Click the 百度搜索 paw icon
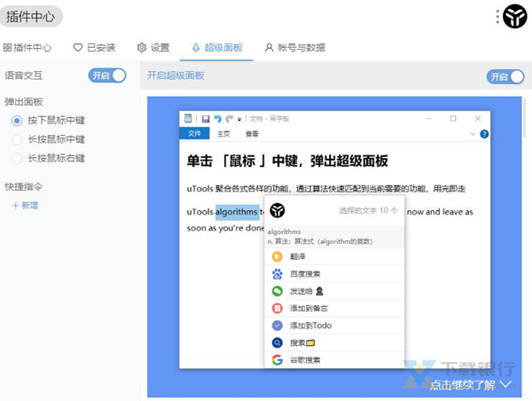 [x=278, y=273]
